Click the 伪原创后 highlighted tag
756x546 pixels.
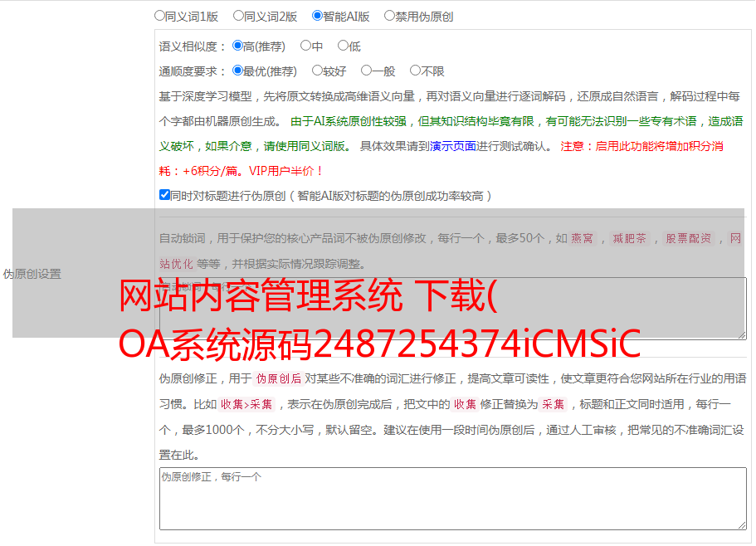click(x=279, y=378)
